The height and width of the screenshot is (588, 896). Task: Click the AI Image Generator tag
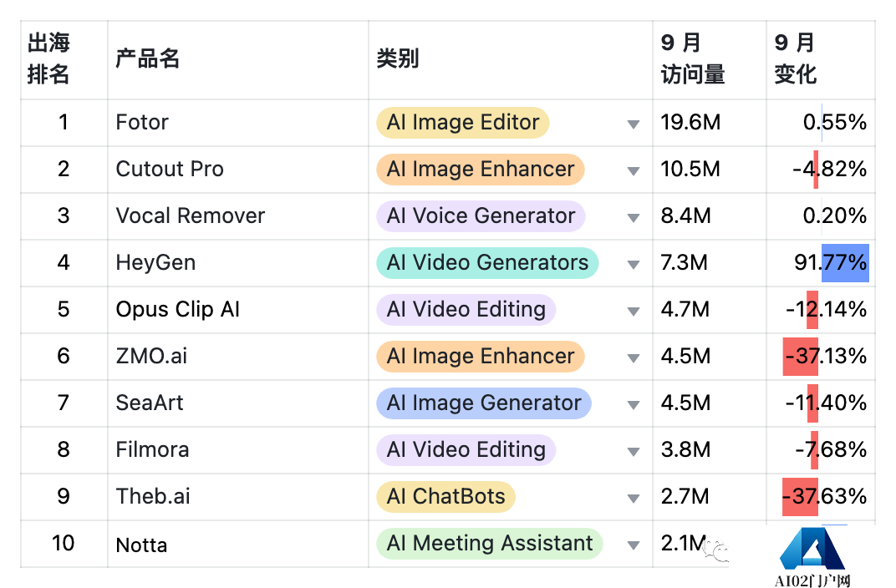pyautogui.click(x=483, y=403)
